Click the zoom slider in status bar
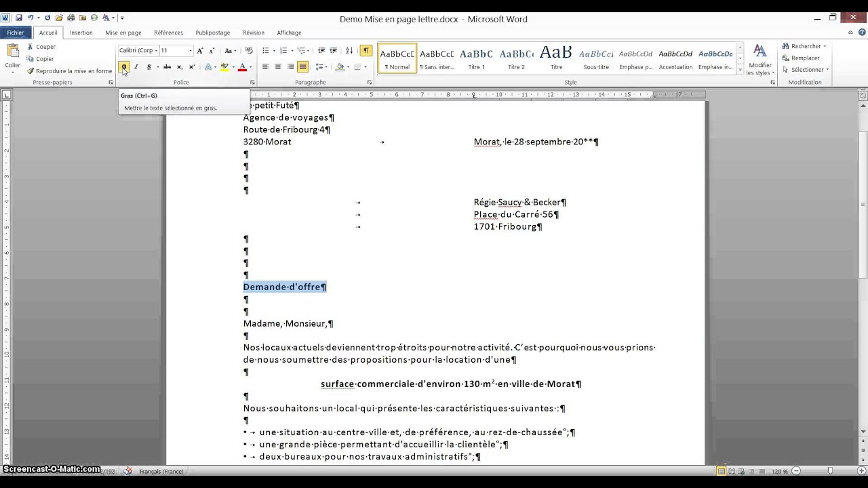The image size is (868, 488). [829, 471]
